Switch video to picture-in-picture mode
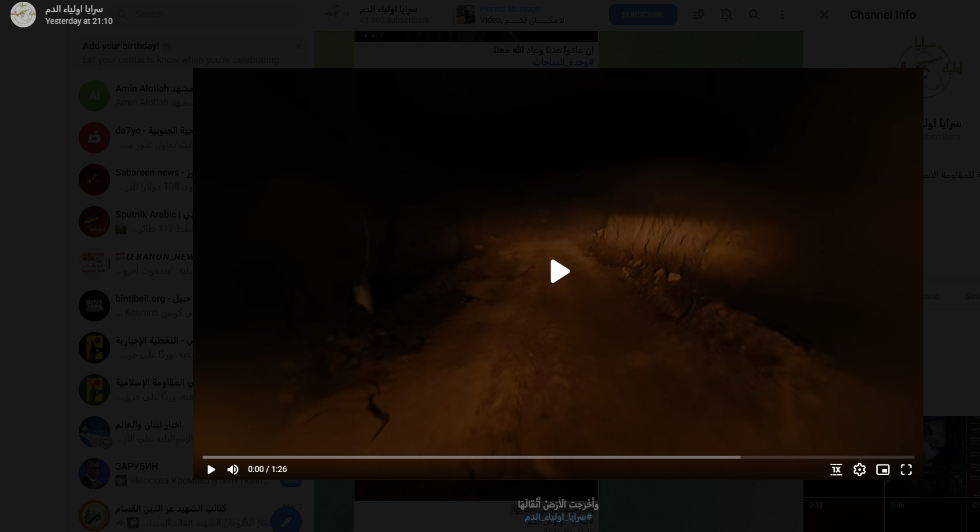 [x=883, y=470]
